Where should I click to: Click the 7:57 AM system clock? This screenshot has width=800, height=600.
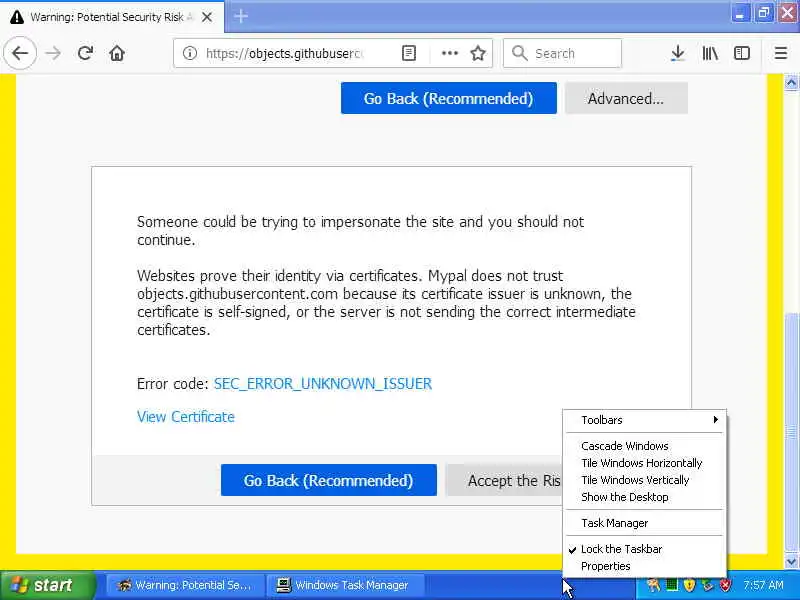click(763, 585)
